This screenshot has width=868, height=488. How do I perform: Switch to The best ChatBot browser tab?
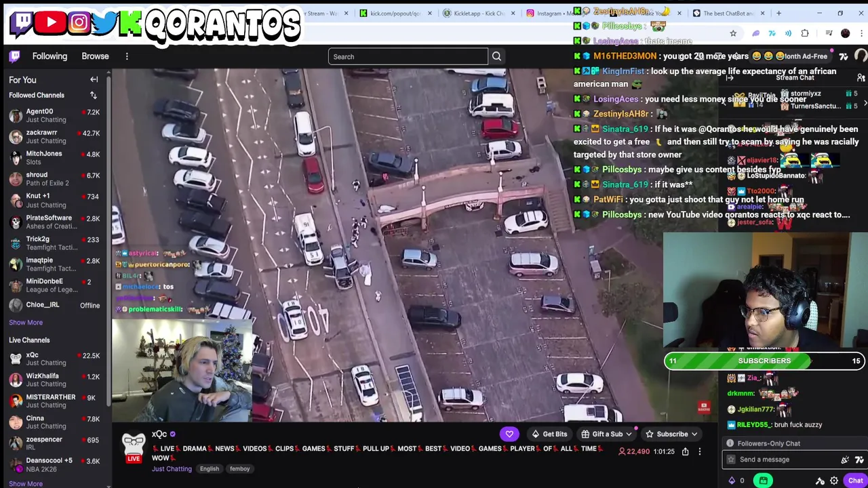tap(728, 13)
